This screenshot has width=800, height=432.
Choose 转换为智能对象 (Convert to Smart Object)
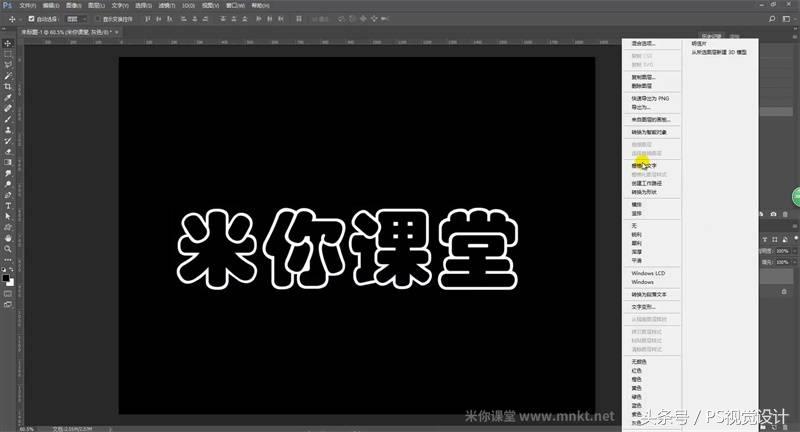click(x=648, y=132)
